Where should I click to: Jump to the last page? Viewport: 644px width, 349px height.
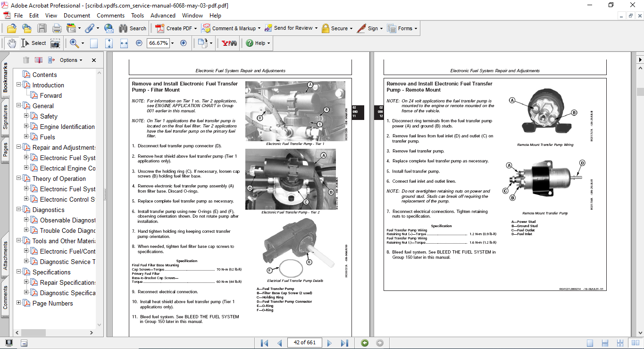(344, 343)
